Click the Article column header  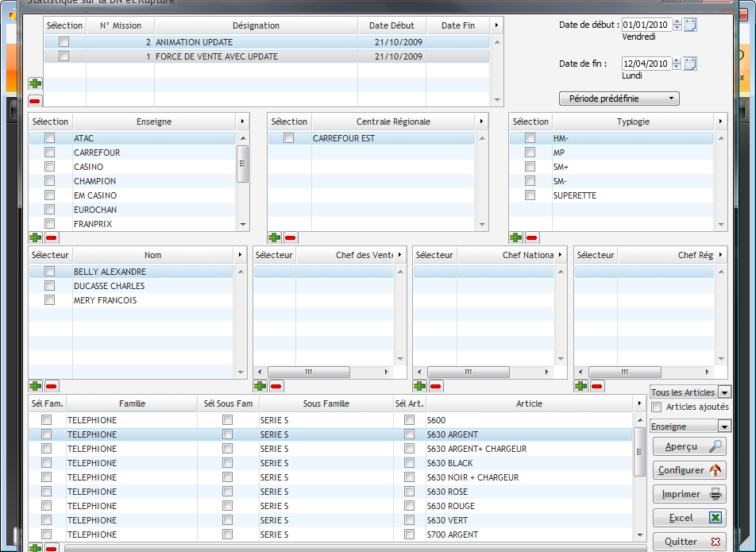[529, 403]
